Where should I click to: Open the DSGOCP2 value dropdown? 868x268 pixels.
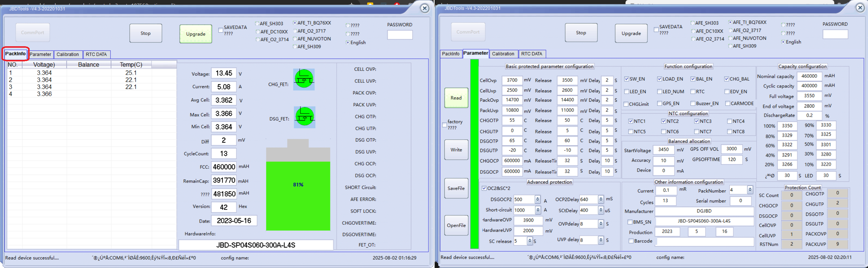[x=537, y=200]
